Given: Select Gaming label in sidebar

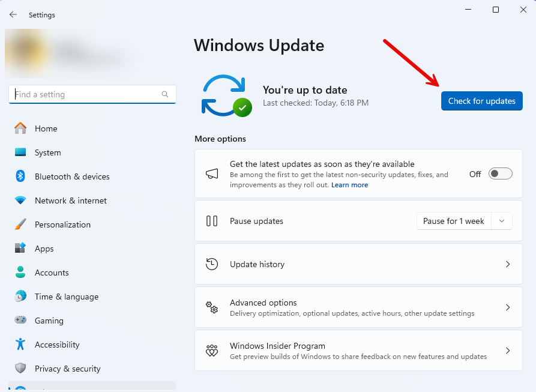Looking at the screenshot, I should click(x=49, y=321).
